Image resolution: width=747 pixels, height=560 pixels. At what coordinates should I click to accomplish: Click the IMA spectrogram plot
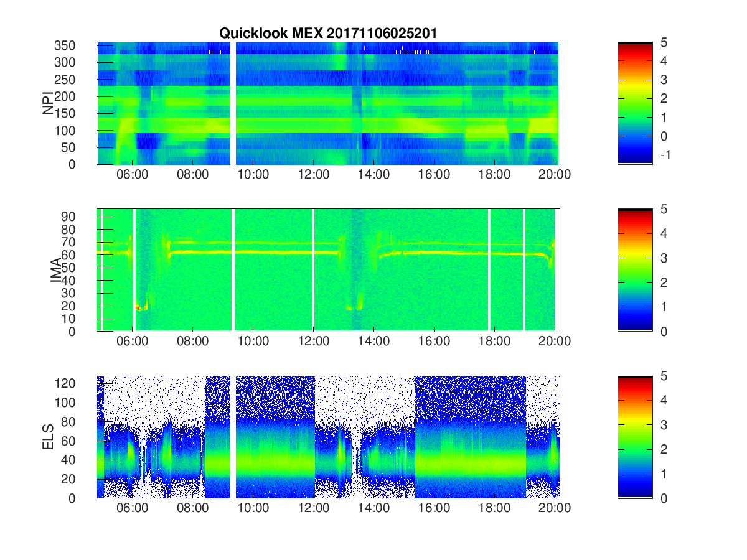coord(329,270)
